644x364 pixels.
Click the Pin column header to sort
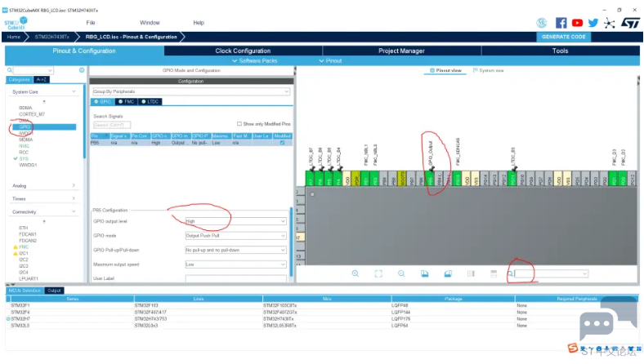pos(100,135)
